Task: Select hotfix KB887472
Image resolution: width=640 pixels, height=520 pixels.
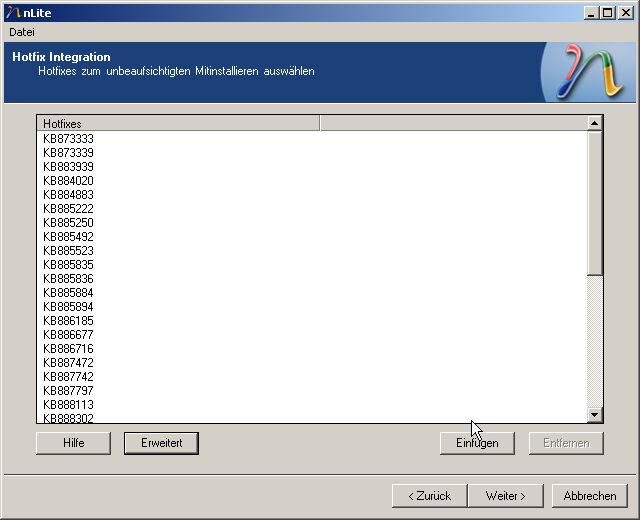Action: point(68,363)
